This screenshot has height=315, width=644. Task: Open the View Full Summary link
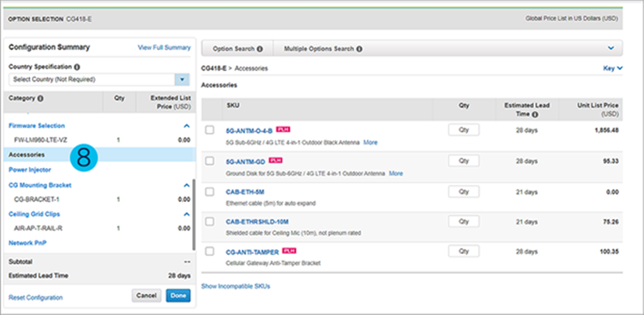[164, 48]
